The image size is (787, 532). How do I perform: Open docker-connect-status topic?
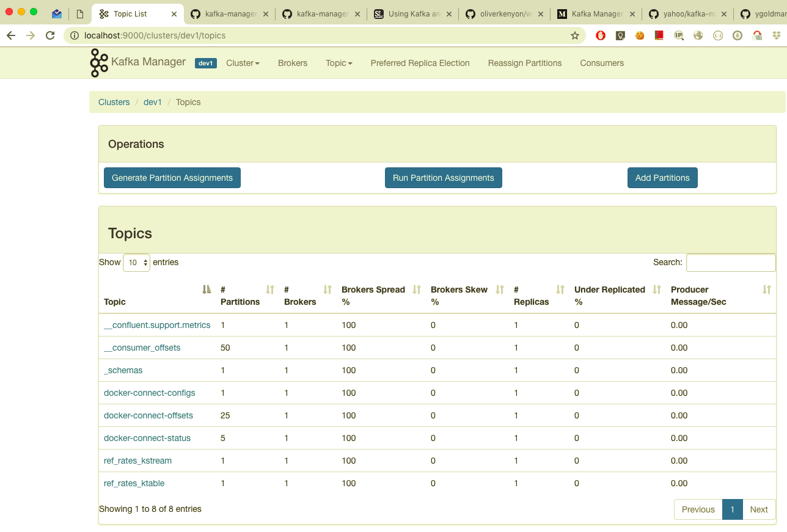147,438
